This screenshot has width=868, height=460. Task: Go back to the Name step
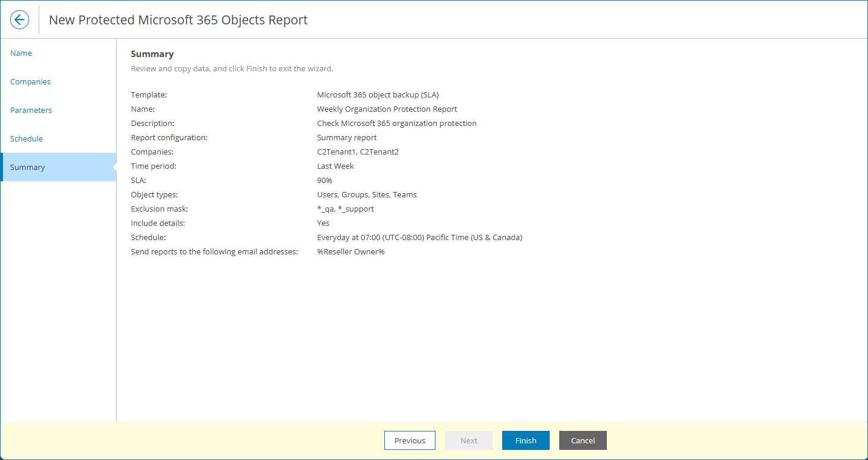pyautogui.click(x=21, y=53)
